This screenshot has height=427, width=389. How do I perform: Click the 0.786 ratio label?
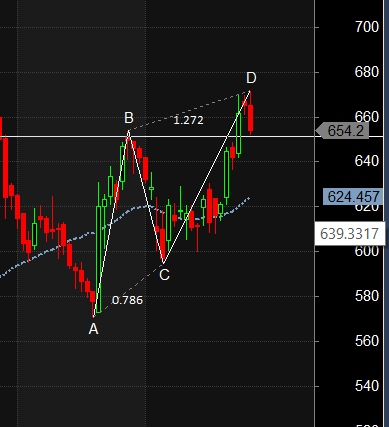(x=127, y=300)
